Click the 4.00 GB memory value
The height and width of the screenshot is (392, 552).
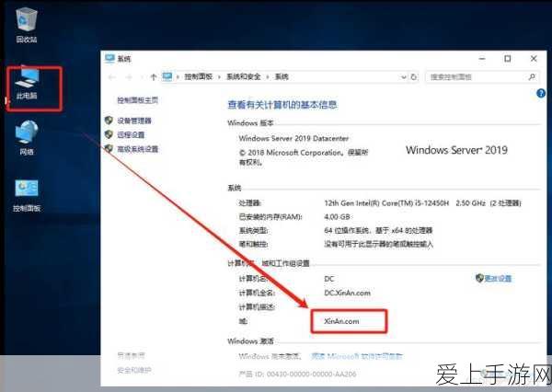(x=337, y=217)
